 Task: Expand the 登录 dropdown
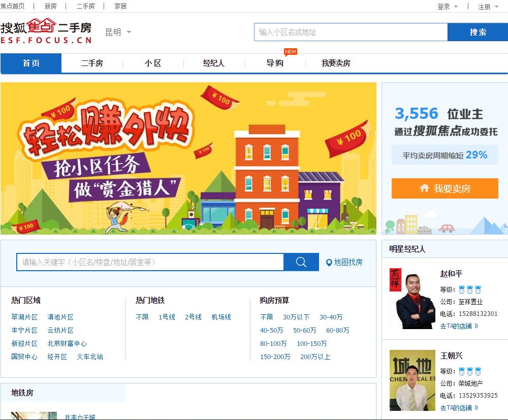[448, 7]
